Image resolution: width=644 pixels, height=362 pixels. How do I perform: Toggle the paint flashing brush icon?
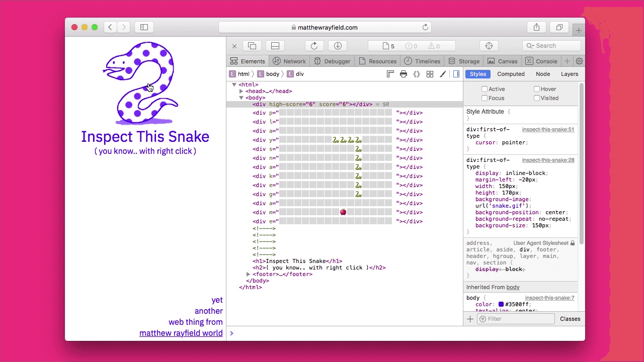pos(443,74)
